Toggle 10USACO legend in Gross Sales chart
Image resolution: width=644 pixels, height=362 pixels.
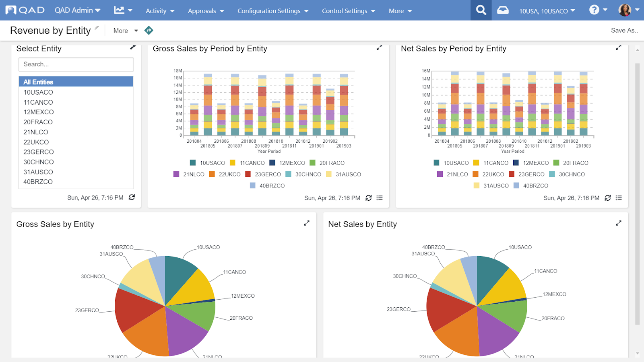click(x=208, y=163)
